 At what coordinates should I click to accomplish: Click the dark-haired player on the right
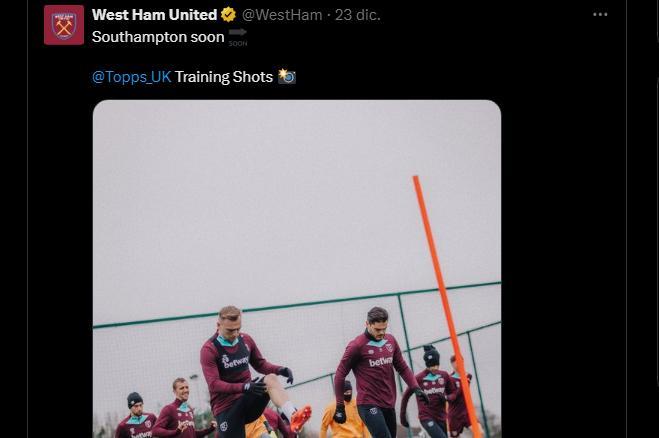pos(378,365)
